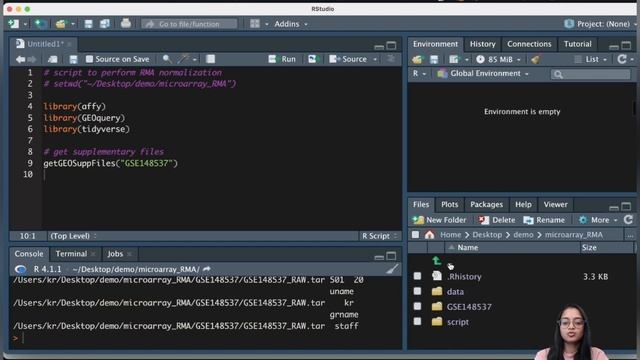Click the Source button
Viewport: 640px width, 360px height.
[348, 59]
